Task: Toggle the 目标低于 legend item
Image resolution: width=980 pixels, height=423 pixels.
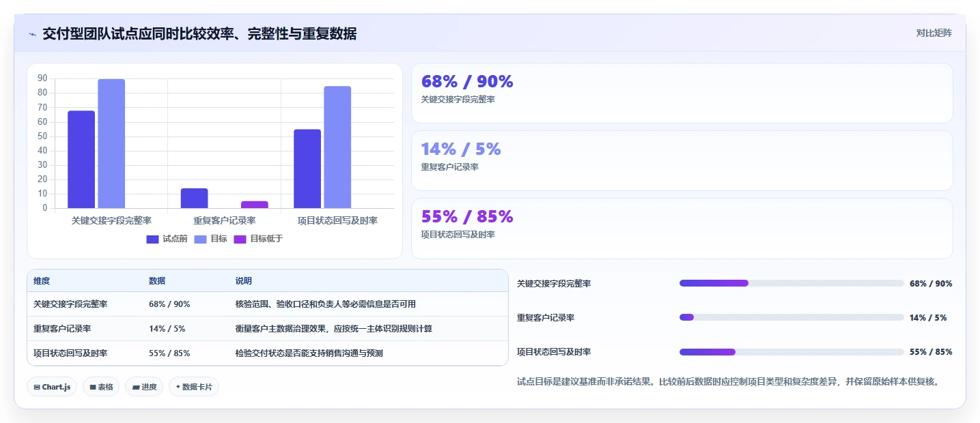Action: coord(258,239)
